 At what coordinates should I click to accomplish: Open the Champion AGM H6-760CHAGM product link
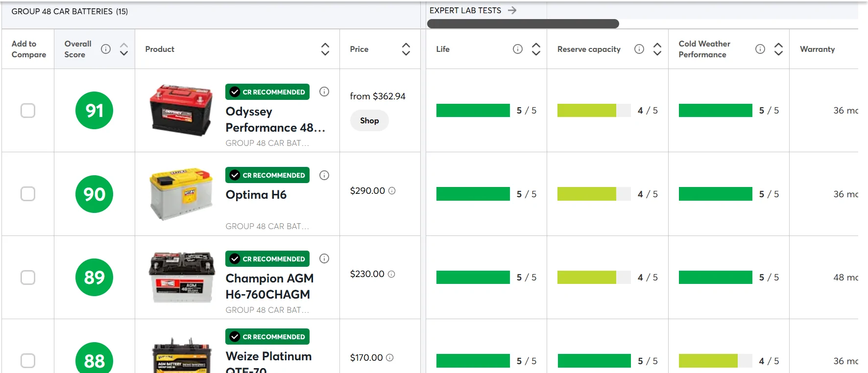tap(269, 286)
